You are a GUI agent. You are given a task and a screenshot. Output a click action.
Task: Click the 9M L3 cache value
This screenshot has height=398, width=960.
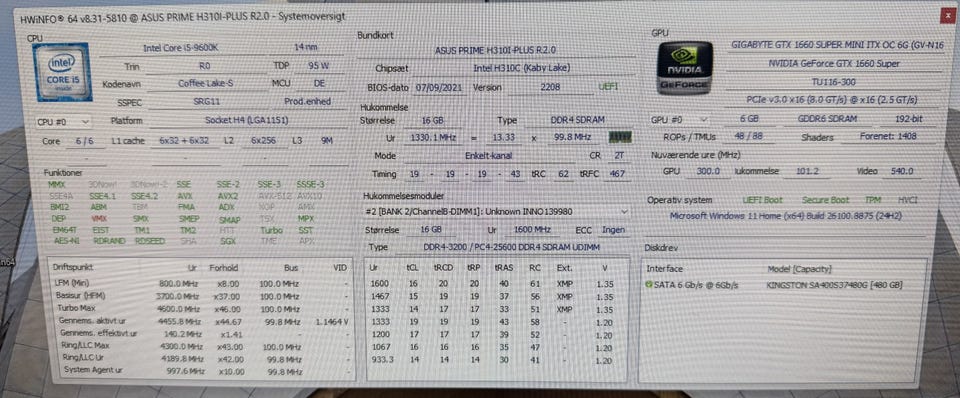click(326, 141)
